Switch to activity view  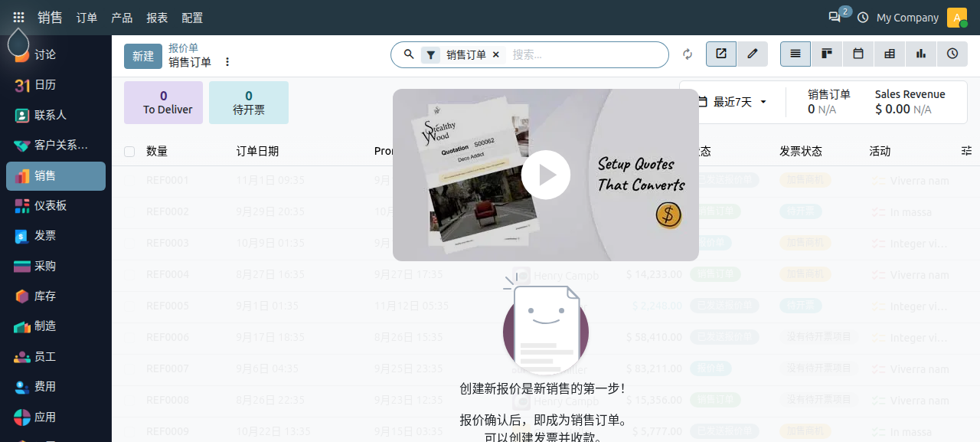(x=952, y=54)
